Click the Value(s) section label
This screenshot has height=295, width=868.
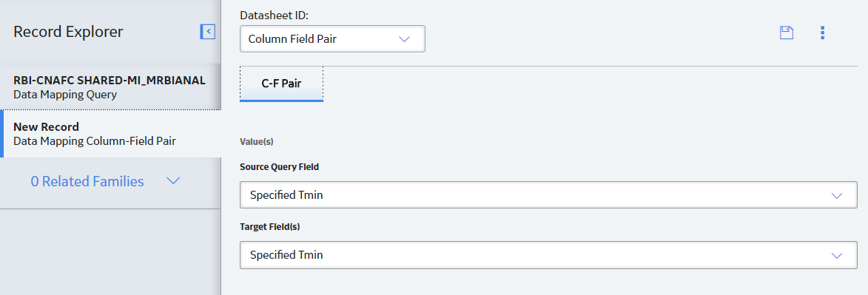pos(256,142)
